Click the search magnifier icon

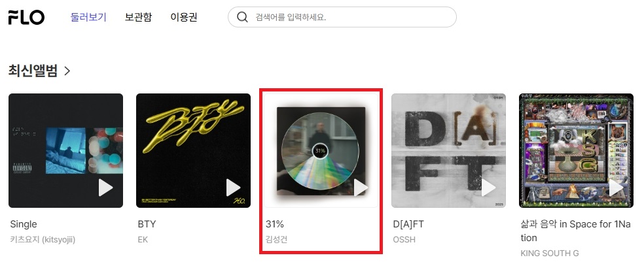tap(243, 17)
